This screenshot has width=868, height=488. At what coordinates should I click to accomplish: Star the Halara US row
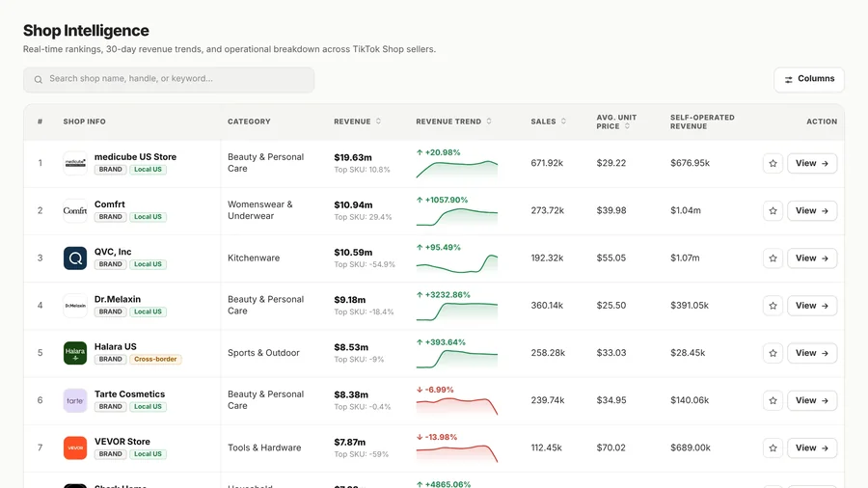[x=773, y=353]
